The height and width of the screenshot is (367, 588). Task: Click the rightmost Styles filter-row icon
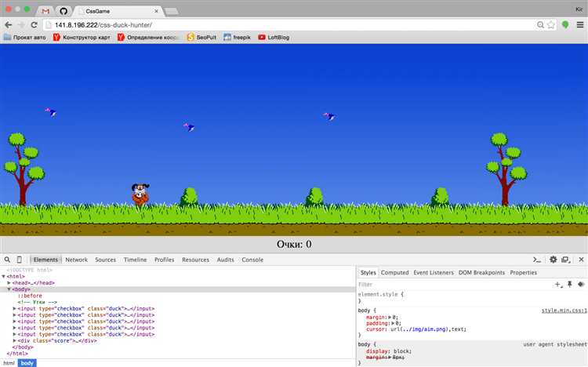[581, 284]
